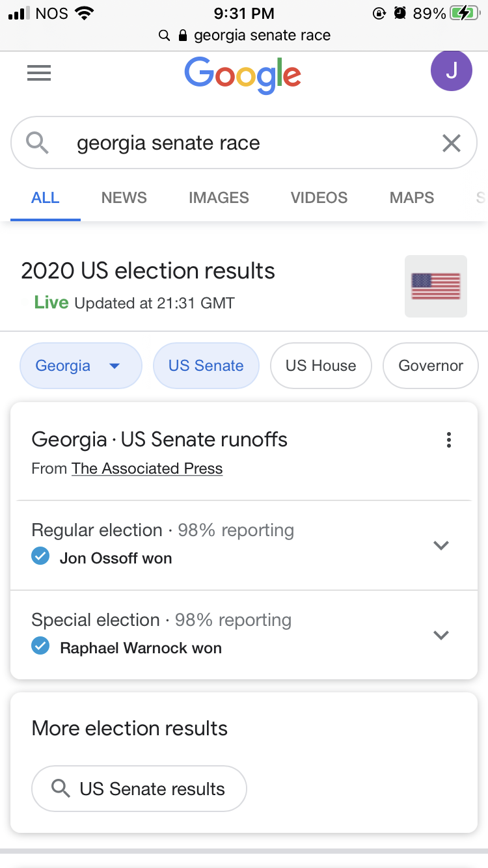This screenshot has width=488, height=868.
Task: Tap the search icon in address bar
Action: (165, 35)
